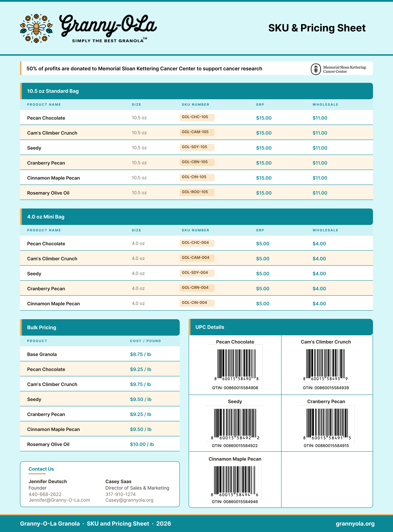Click GTIN: 00860015584922 text
Viewport: 393px width, 532px height.
(235, 445)
